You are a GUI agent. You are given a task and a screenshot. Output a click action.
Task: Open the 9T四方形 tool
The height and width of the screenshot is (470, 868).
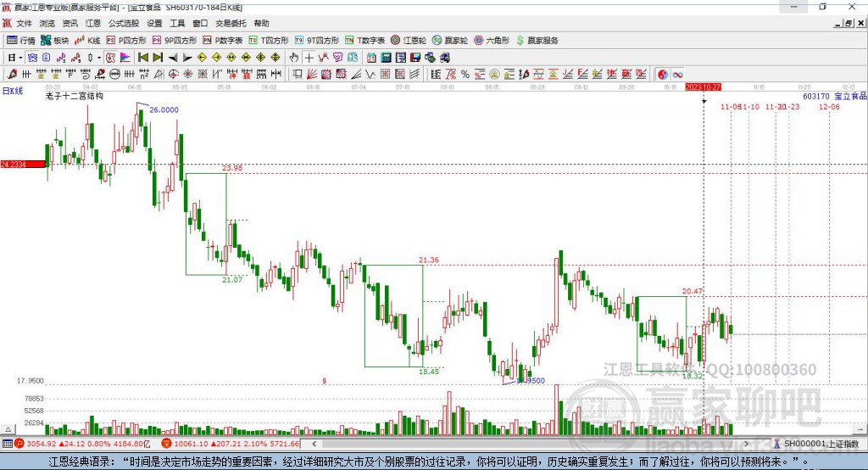[x=317, y=41]
